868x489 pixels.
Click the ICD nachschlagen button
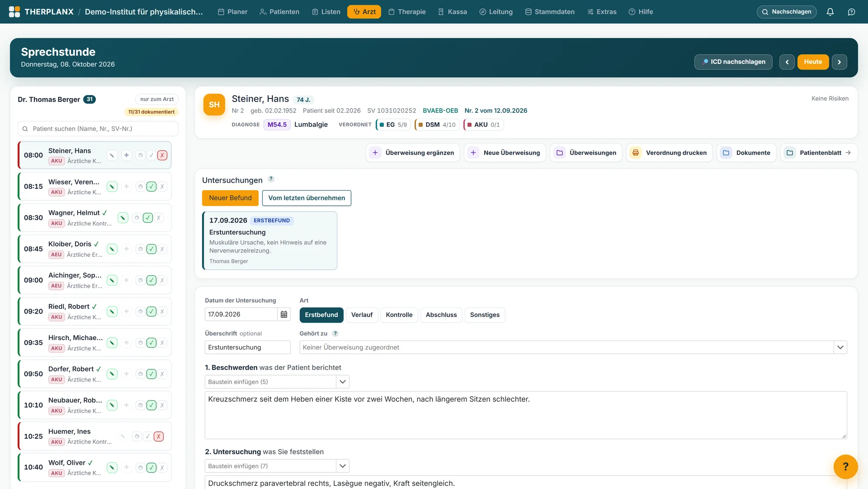[x=733, y=62]
